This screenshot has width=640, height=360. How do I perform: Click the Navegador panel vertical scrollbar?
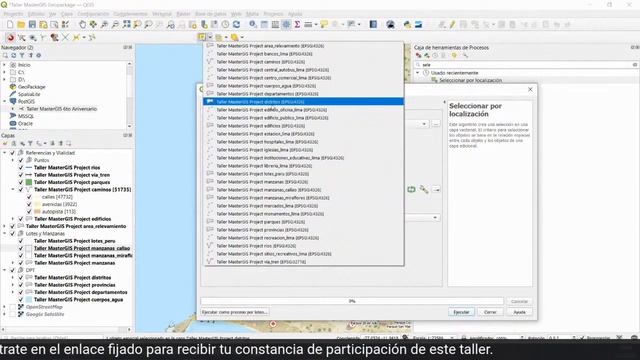click(129, 95)
